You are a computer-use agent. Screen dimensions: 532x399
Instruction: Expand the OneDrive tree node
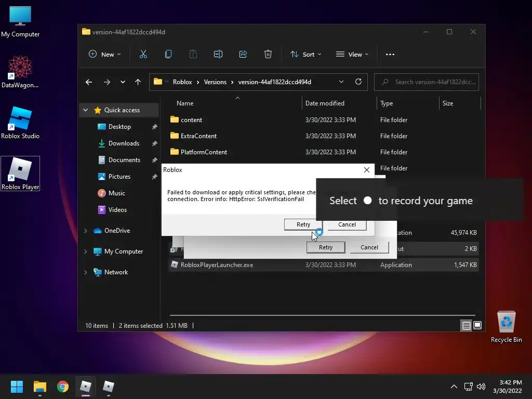(86, 231)
